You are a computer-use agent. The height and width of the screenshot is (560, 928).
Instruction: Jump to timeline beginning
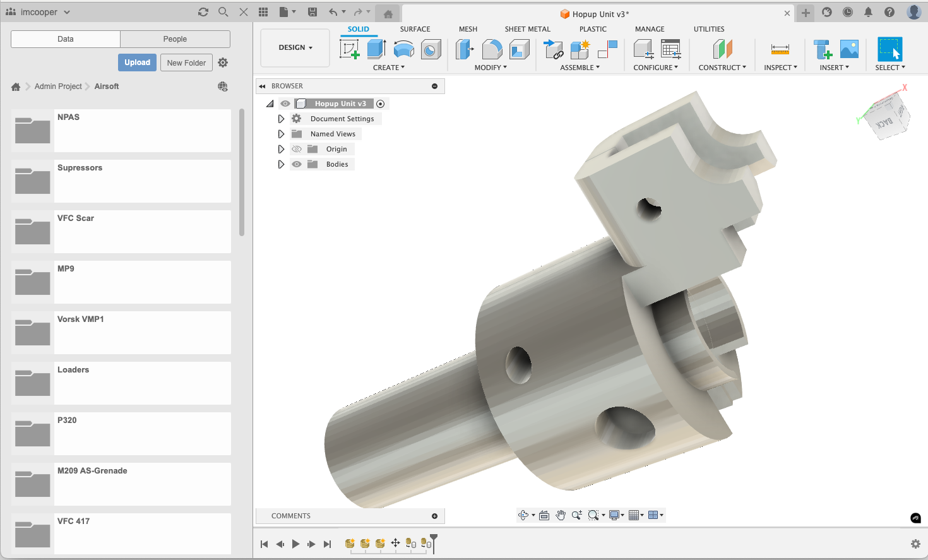pos(264,544)
